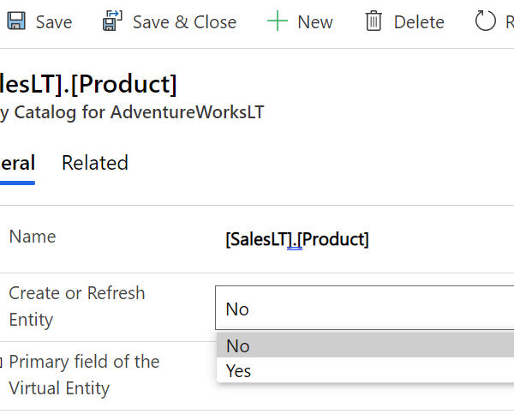The width and height of the screenshot is (514, 420).
Task: Click the Create or Refresh Entity label
Action: [77, 306]
